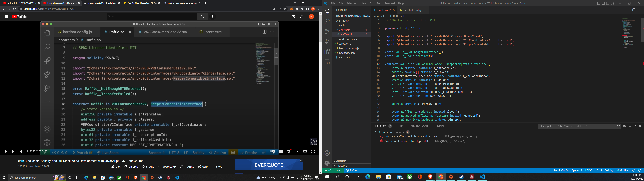Click YouTube voice search microphone
Screen dimensions: 644x181
coord(213,17)
